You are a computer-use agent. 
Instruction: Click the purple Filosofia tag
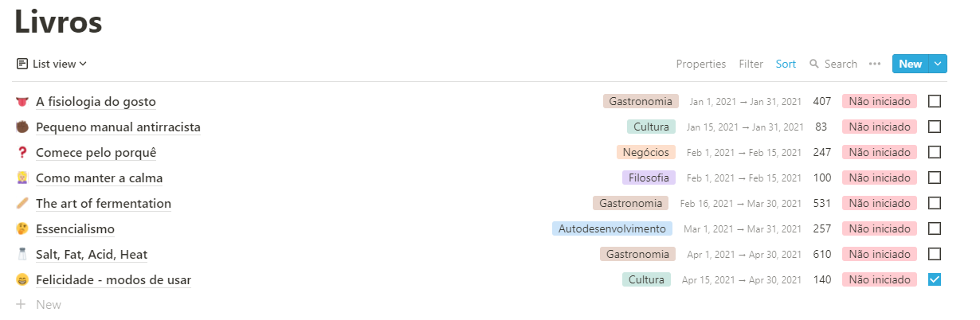[649, 178]
